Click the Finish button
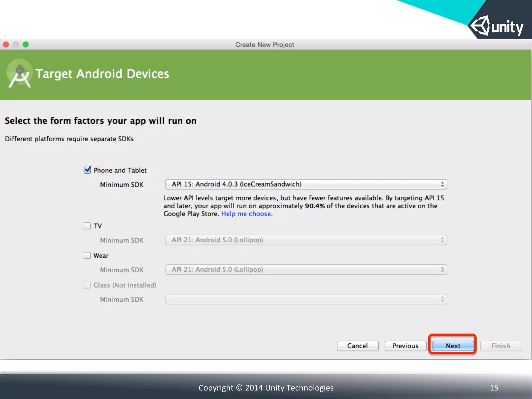532x399 pixels. [501, 346]
